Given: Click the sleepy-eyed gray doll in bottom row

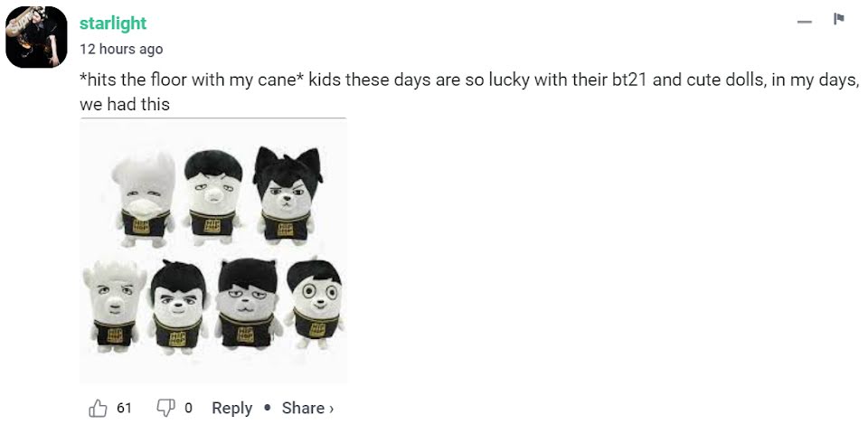Looking at the screenshot, I should [248, 304].
